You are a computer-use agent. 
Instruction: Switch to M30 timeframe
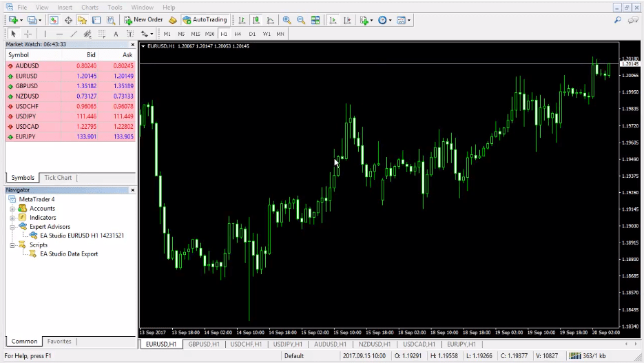coord(209,34)
